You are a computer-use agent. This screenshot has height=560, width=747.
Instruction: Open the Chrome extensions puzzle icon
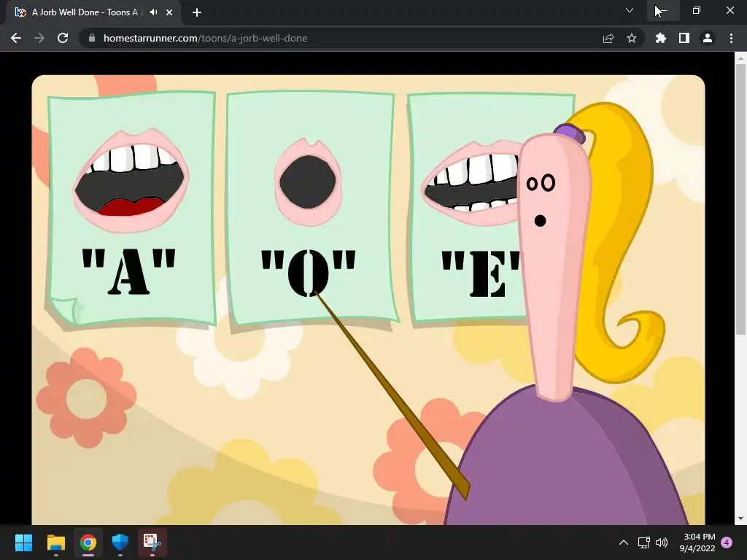click(x=661, y=38)
